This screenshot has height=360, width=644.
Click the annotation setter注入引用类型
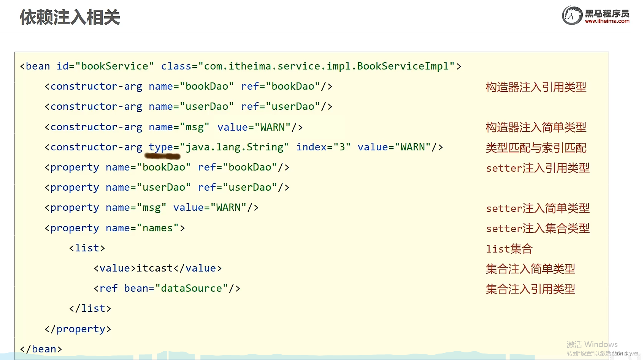click(538, 168)
